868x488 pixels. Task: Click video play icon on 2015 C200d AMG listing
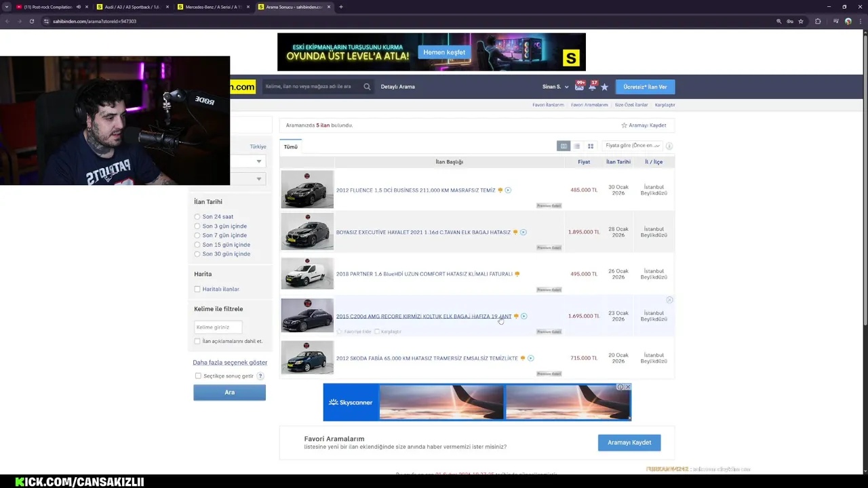[x=524, y=317]
